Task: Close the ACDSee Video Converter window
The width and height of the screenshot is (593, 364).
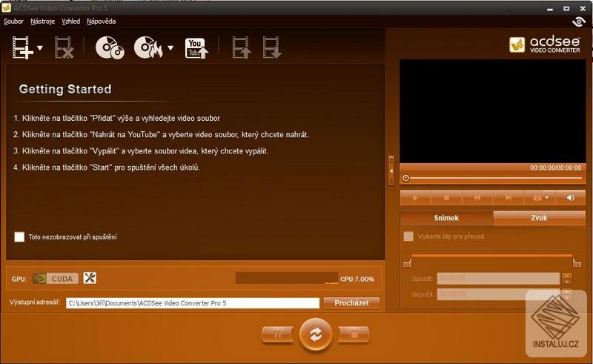Action: (x=583, y=8)
